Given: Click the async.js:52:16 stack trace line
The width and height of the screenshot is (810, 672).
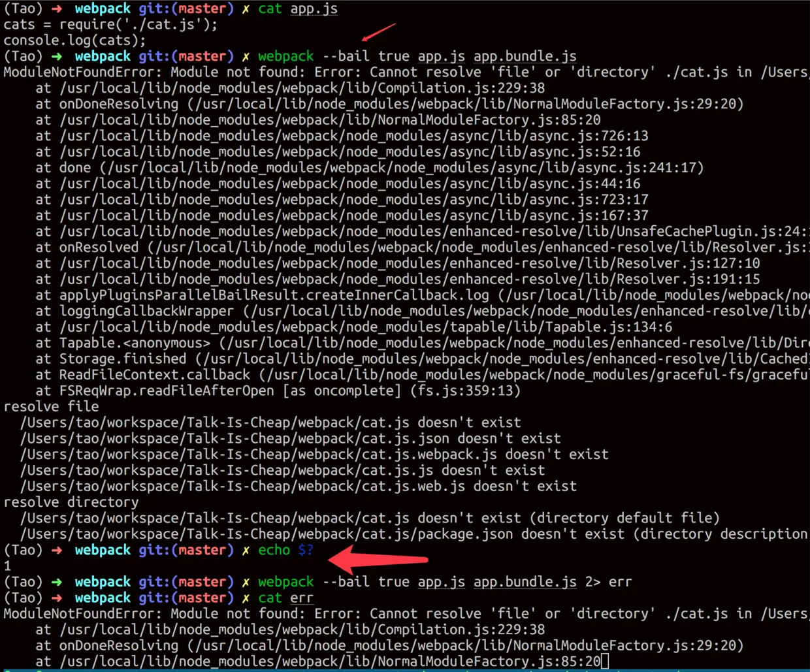Looking at the screenshot, I should (x=338, y=152).
